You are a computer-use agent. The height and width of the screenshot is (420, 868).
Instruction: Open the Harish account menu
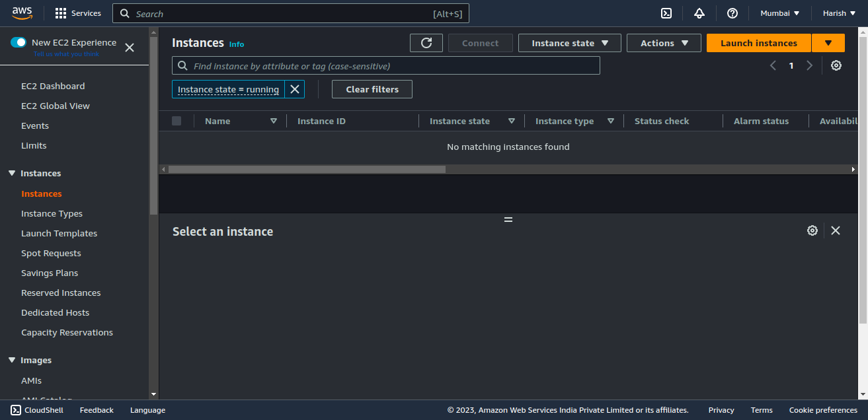click(x=839, y=13)
